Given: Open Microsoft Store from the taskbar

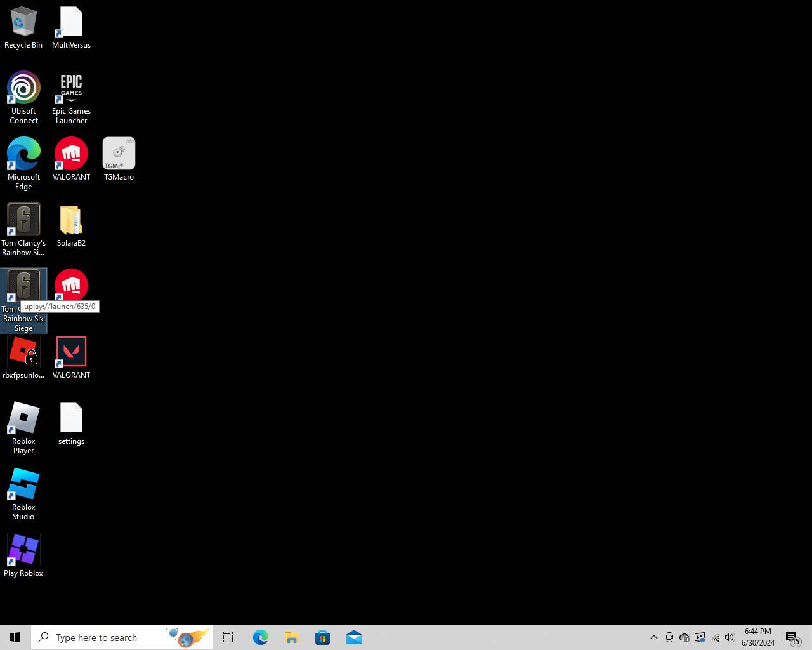Looking at the screenshot, I should tap(322, 637).
